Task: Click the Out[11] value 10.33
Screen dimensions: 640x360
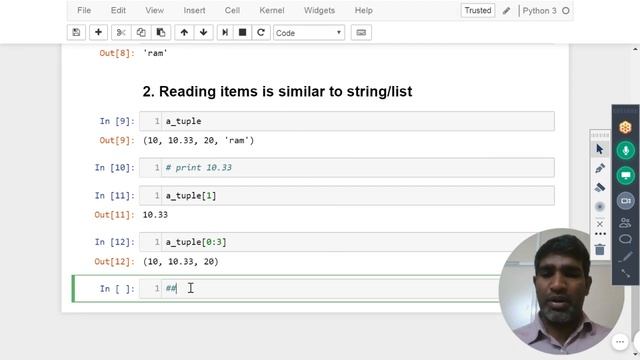Action: (x=155, y=215)
